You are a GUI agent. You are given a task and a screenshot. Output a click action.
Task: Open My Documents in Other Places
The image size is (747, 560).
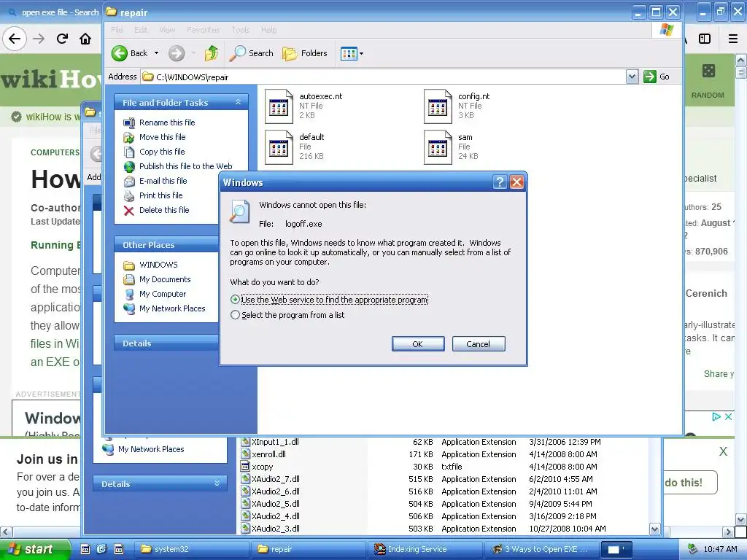click(x=165, y=279)
